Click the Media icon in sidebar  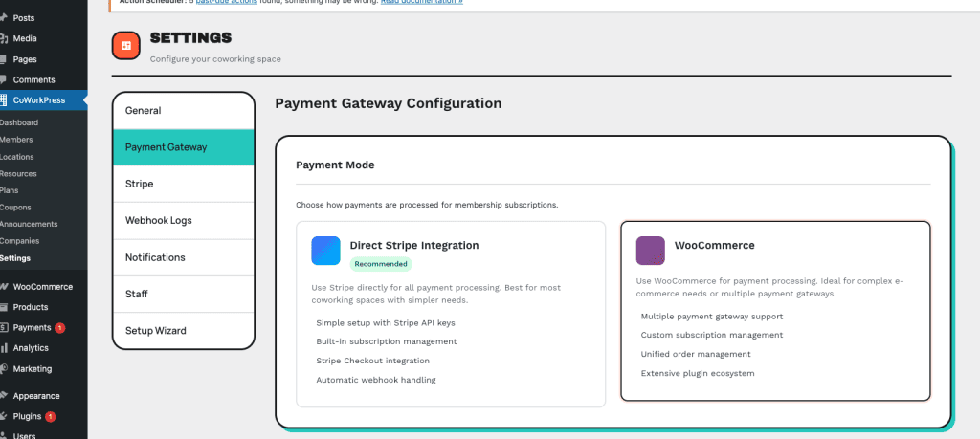(3, 38)
